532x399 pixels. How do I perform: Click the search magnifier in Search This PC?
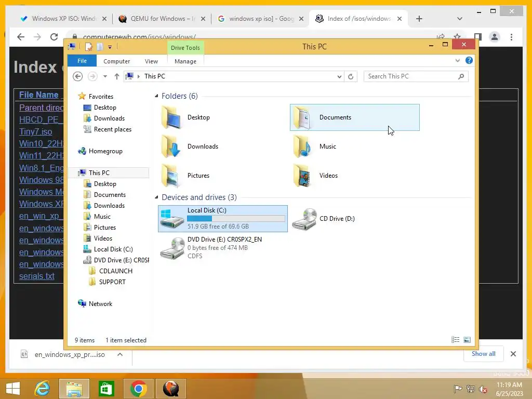pos(461,77)
